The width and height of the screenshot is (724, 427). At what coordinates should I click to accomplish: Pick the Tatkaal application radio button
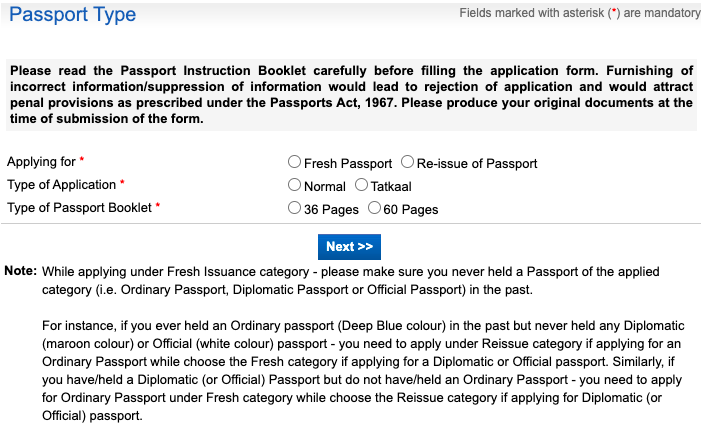pos(361,185)
